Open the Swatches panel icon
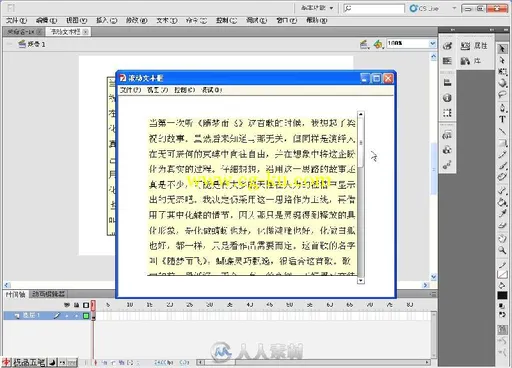 point(447,61)
